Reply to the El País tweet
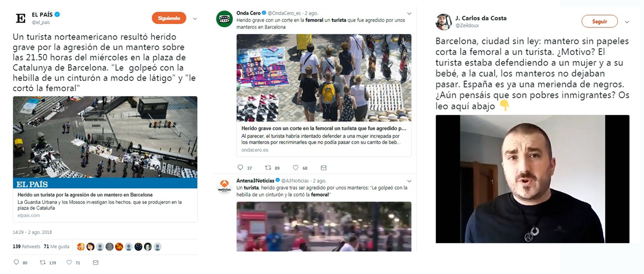Viewport: 644px width, 274px height. pos(16,262)
